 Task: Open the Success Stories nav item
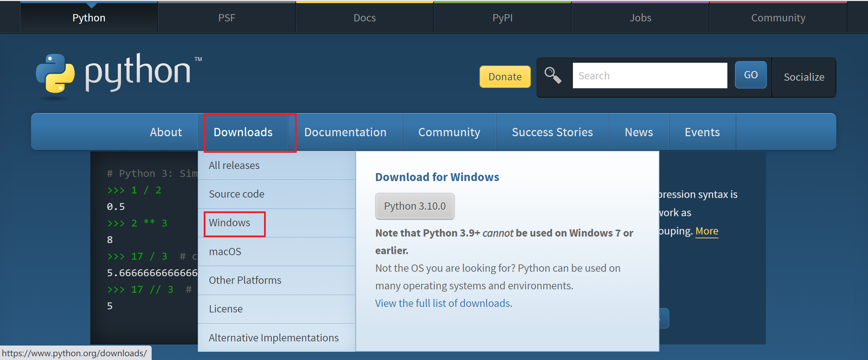coord(552,132)
